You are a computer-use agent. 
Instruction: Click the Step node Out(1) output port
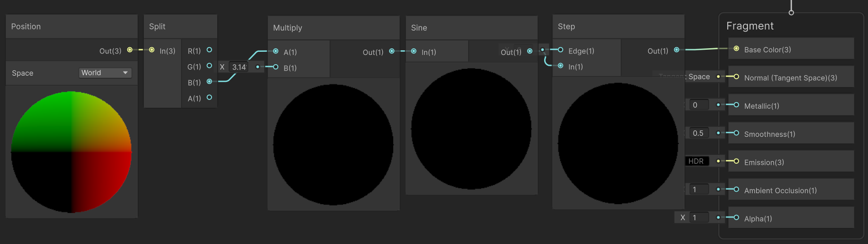point(677,50)
